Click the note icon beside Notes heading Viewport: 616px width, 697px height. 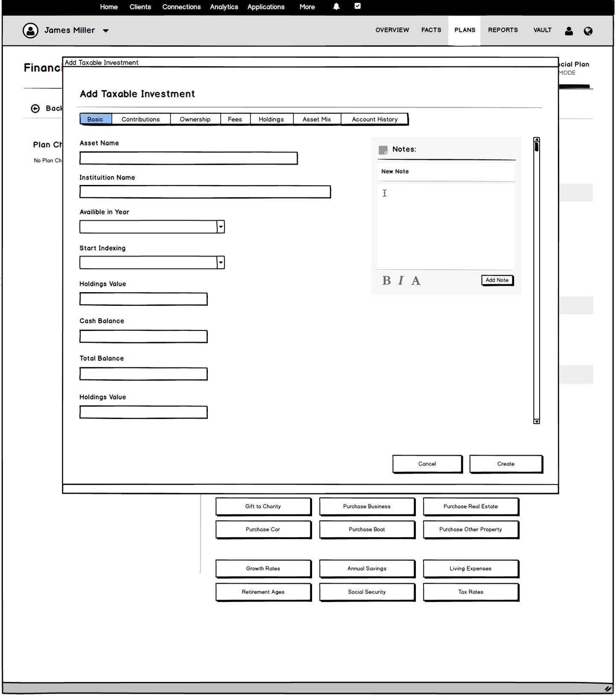tap(383, 150)
